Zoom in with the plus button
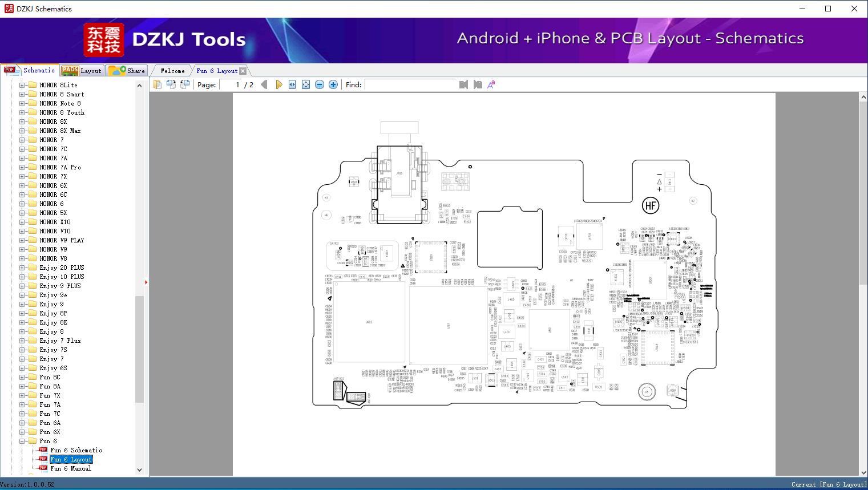868x490 pixels. 333,84
